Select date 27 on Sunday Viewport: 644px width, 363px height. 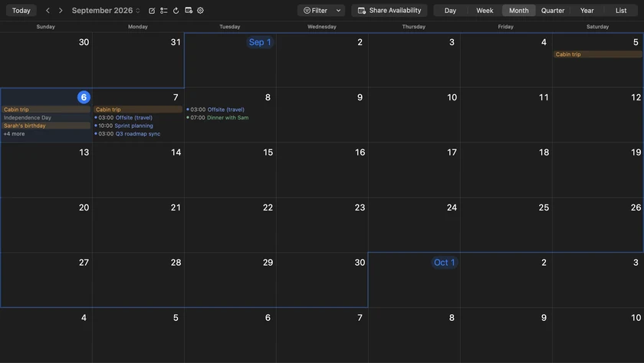pyautogui.click(x=84, y=263)
